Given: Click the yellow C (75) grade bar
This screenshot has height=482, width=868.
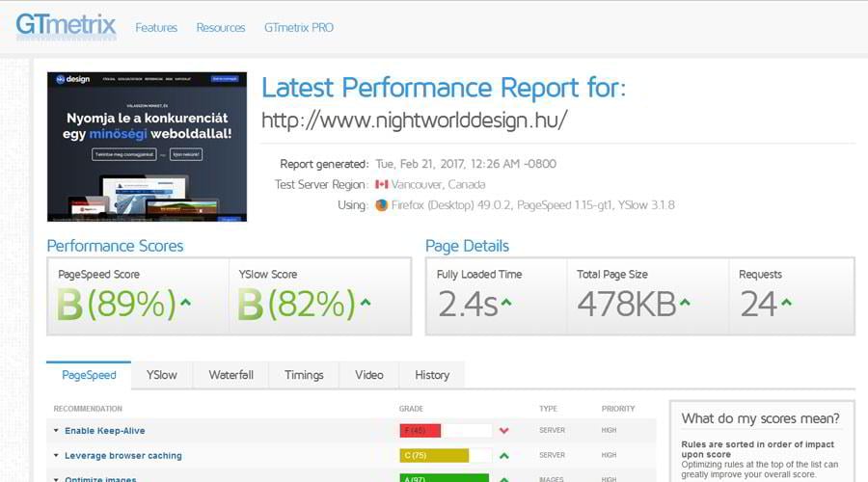Looking at the screenshot, I should coord(434,455).
